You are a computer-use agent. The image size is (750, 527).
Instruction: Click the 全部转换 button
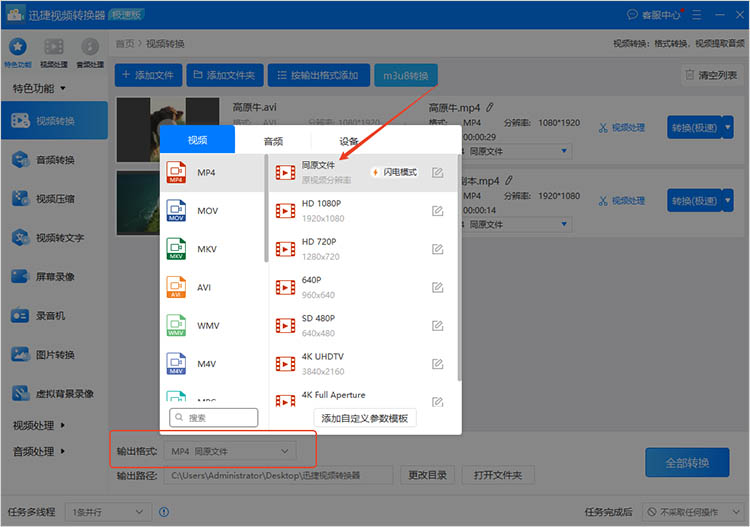point(687,462)
